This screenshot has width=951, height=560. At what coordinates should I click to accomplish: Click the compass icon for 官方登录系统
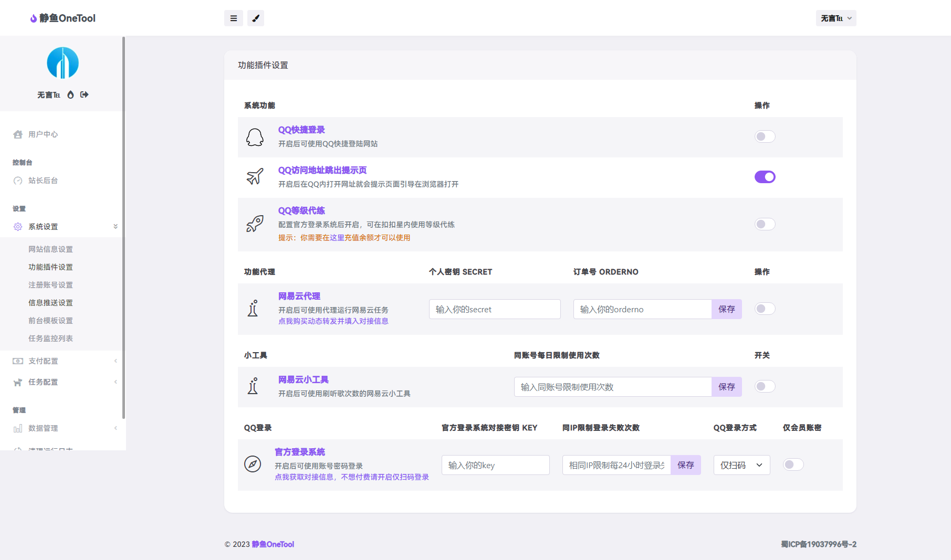(x=253, y=464)
